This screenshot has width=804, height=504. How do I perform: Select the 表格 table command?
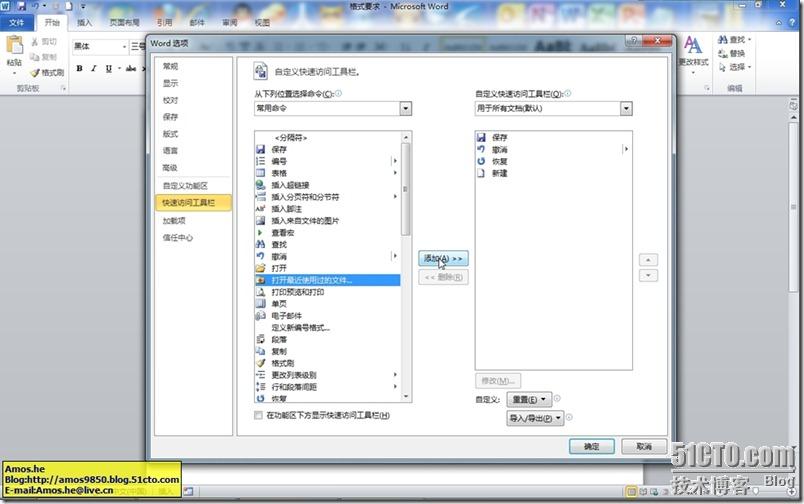pyautogui.click(x=327, y=173)
